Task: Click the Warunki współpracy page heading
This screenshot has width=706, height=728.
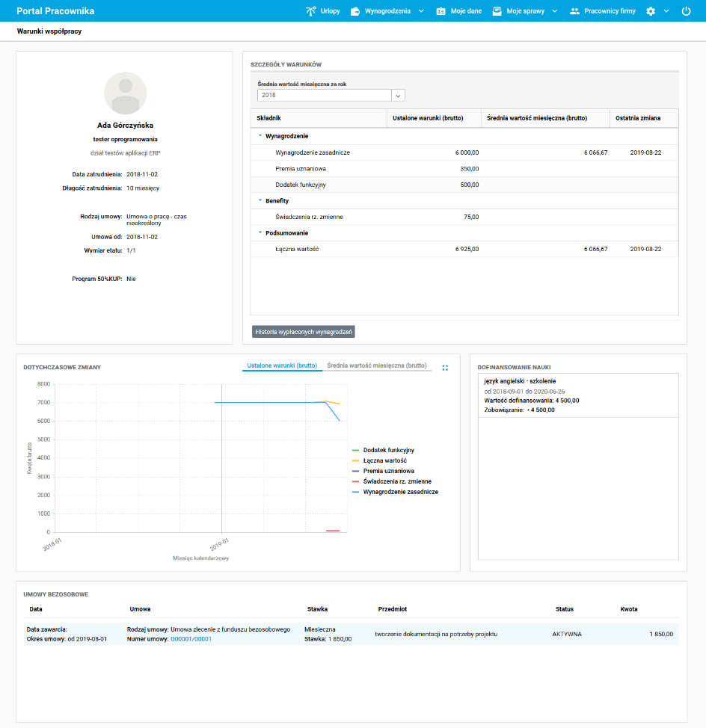Action: tap(49, 31)
